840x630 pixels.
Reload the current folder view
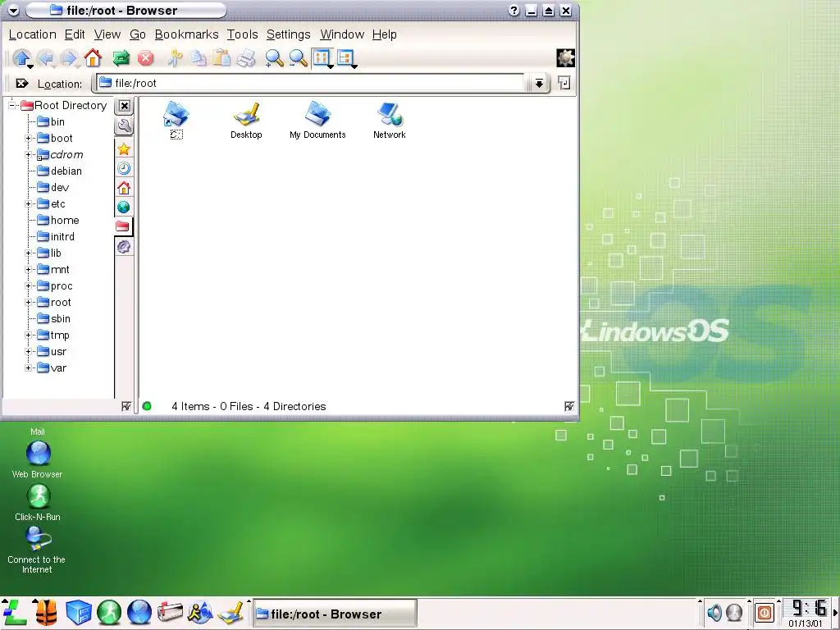point(121,58)
